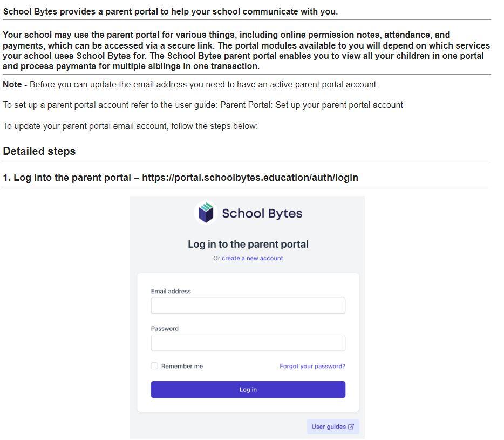Image resolution: width=504 pixels, height=440 pixels.
Task: Tick the Remember me checkbox
Action: pyautogui.click(x=154, y=365)
